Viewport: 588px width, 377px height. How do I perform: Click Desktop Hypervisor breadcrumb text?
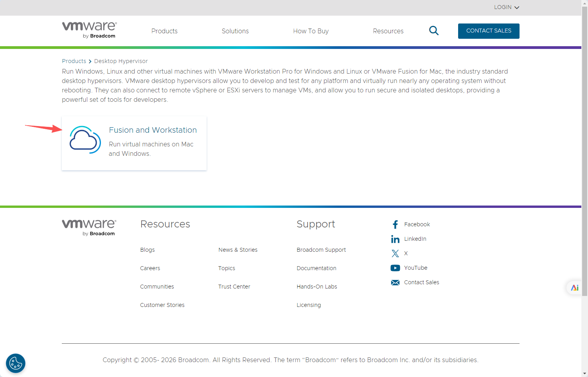coord(121,61)
